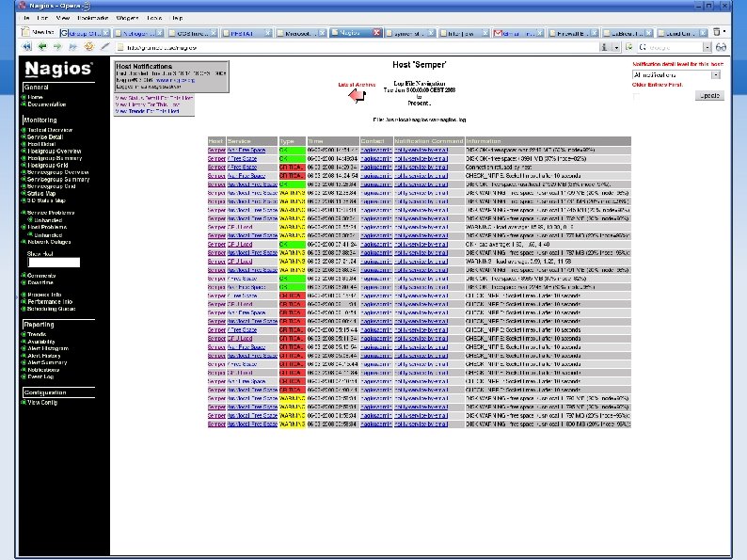Click the green bullet beside Event Log
Screen dimensions: 747x560
click(x=24, y=376)
